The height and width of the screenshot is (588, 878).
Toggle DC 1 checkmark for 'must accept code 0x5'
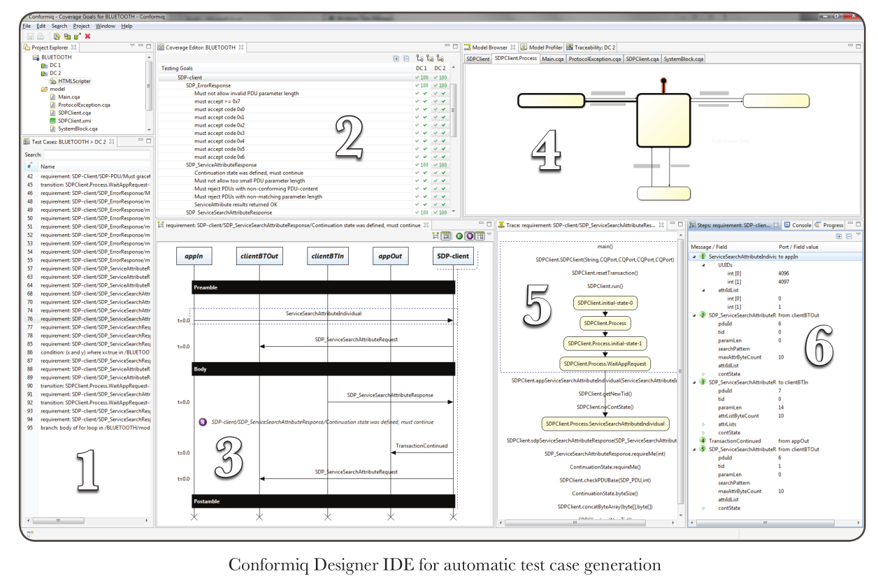tap(420, 149)
